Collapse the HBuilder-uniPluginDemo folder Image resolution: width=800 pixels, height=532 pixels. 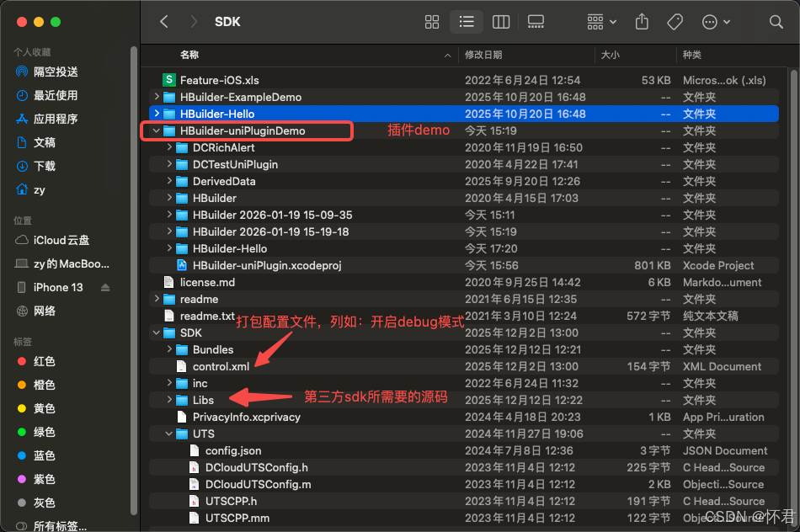pos(156,130)
